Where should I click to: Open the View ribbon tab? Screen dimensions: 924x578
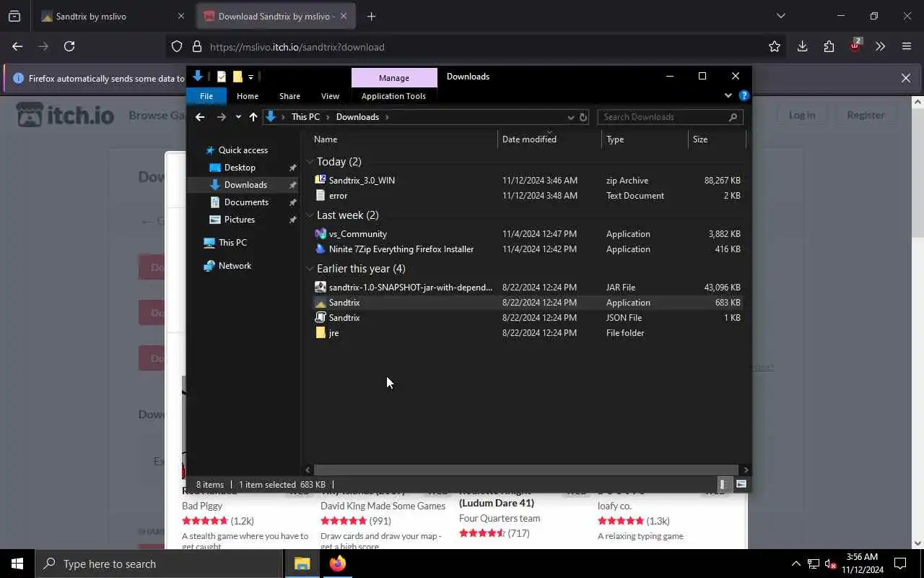(x=330, y=95)
